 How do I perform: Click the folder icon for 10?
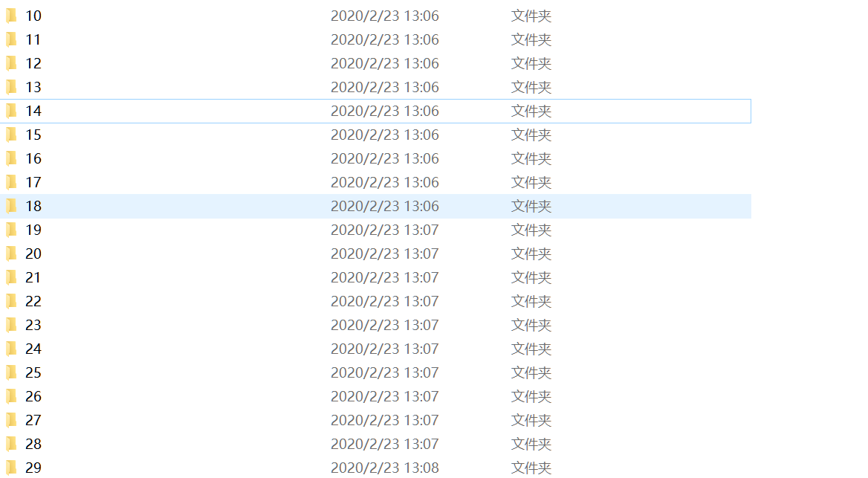coord(11,16)
